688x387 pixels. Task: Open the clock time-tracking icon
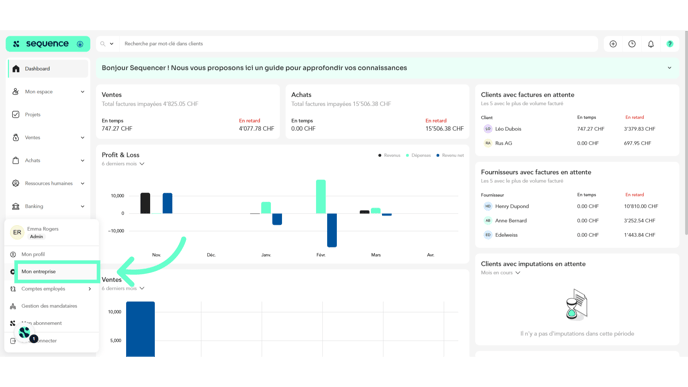[x=632, y=44]
